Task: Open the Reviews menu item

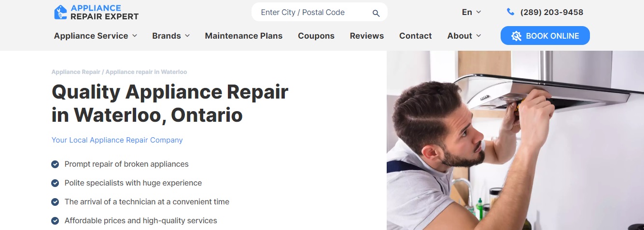Action: pyautogui.click(x=367, y=36)
